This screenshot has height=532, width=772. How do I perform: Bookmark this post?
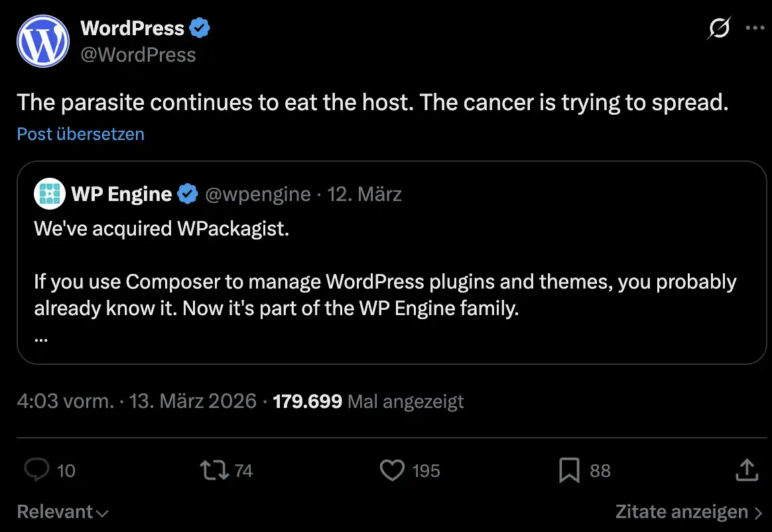point(569,470)
